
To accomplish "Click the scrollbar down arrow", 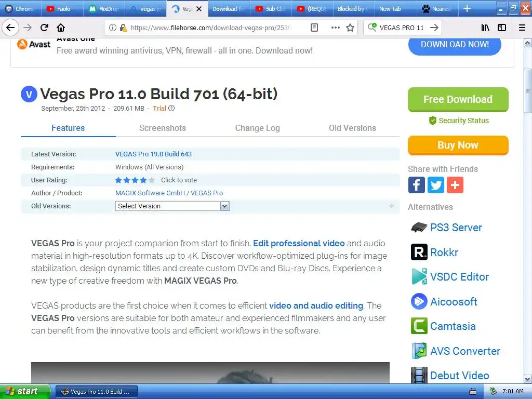I will tap(527, 379).
